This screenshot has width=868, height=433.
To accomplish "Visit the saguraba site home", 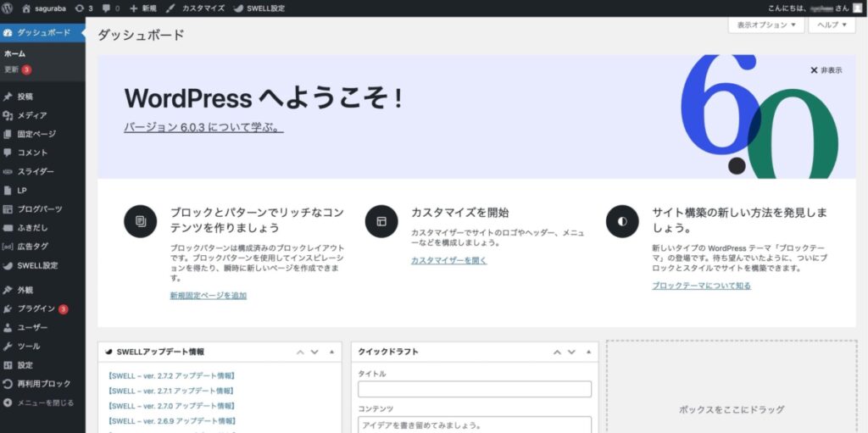I will 44,8.
